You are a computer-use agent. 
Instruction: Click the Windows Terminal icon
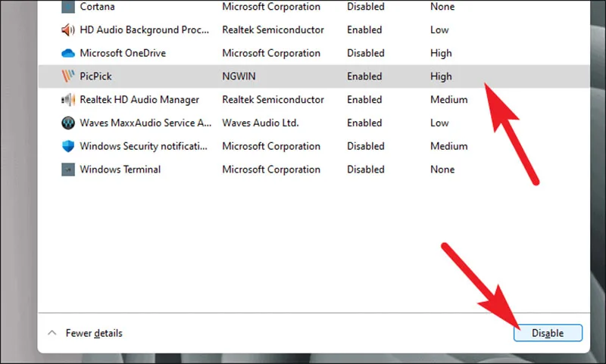pos(68,170)
